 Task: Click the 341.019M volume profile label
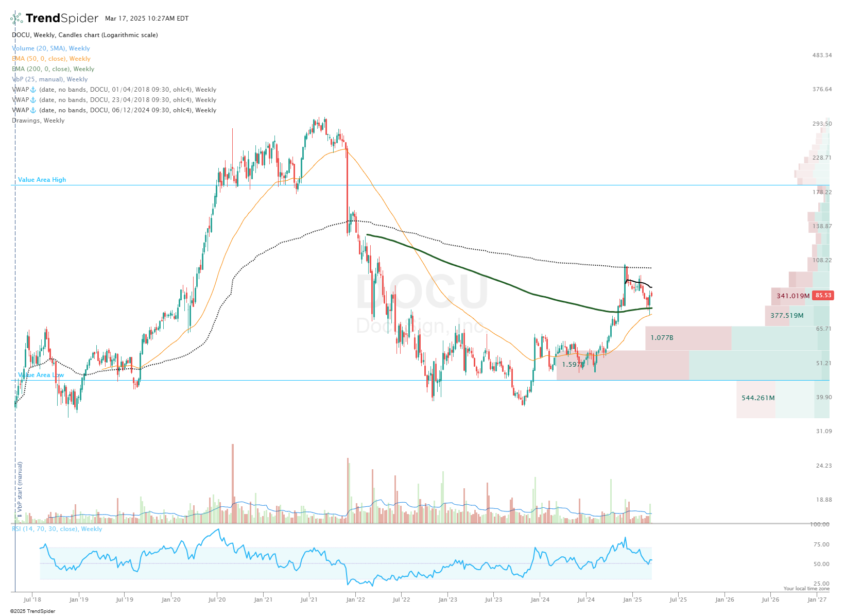(793, 296)
